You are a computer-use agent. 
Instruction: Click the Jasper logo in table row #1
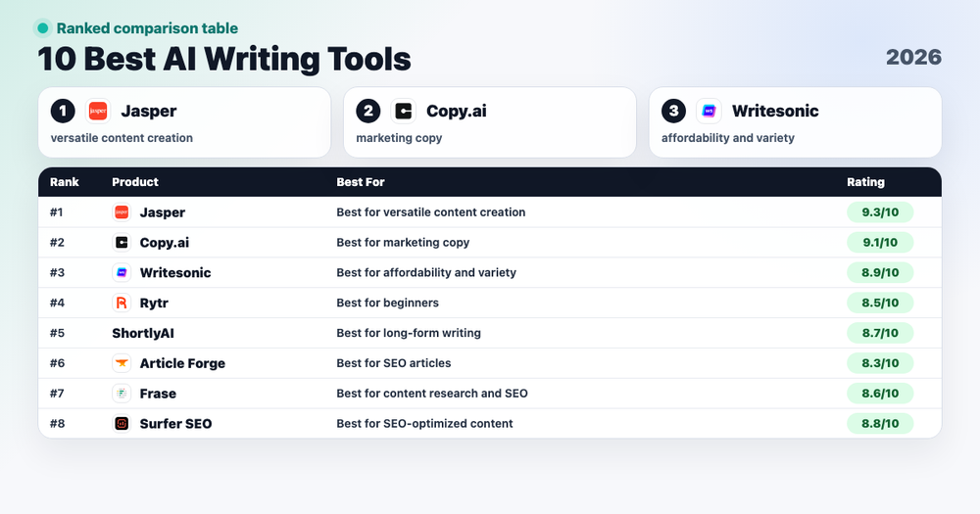coord(122,212)
